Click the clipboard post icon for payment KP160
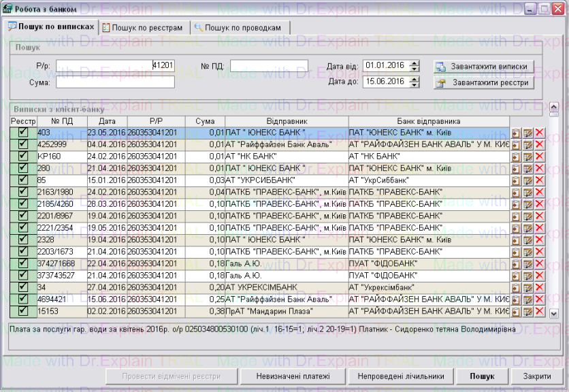Viewport: 569px width, 392px height. (x=515, y=157)
